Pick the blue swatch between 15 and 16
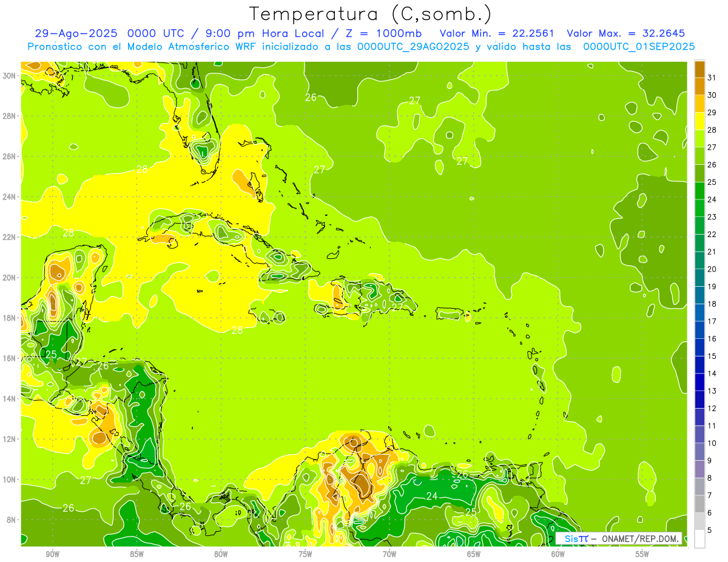728x562 pixels. click(x=699, y=347)
